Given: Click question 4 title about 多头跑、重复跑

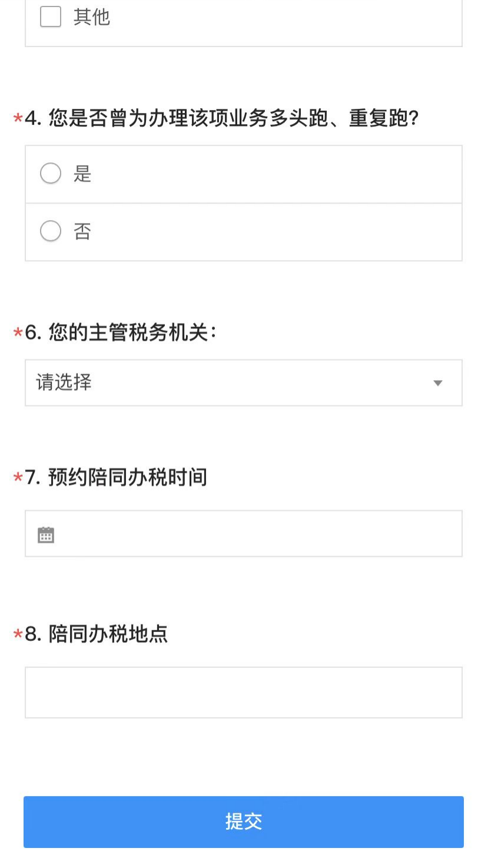Looking at the screenshot, I should 222,118.
